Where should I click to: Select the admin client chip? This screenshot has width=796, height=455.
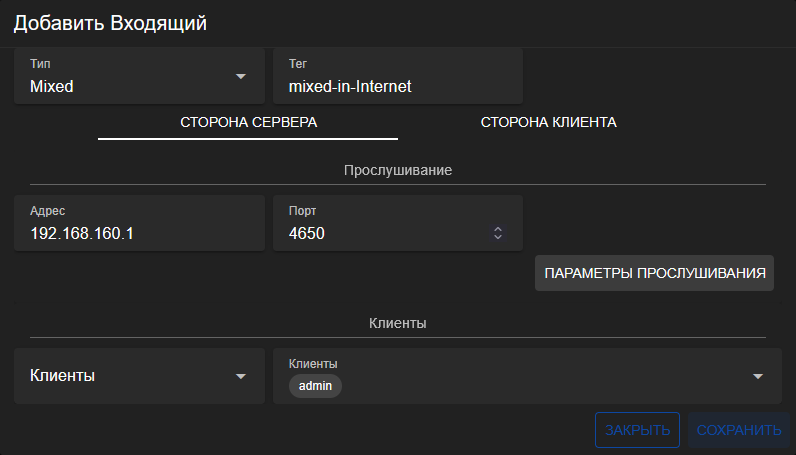tap(315, 386)
